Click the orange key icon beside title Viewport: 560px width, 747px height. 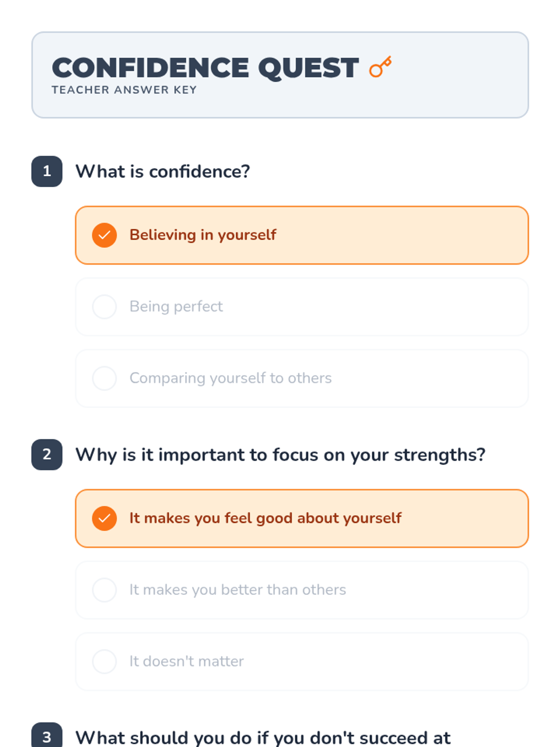point(380,67)
